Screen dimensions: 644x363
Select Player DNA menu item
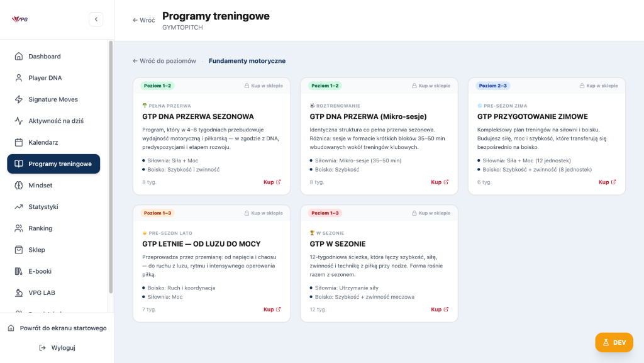[x=53, y=77]
